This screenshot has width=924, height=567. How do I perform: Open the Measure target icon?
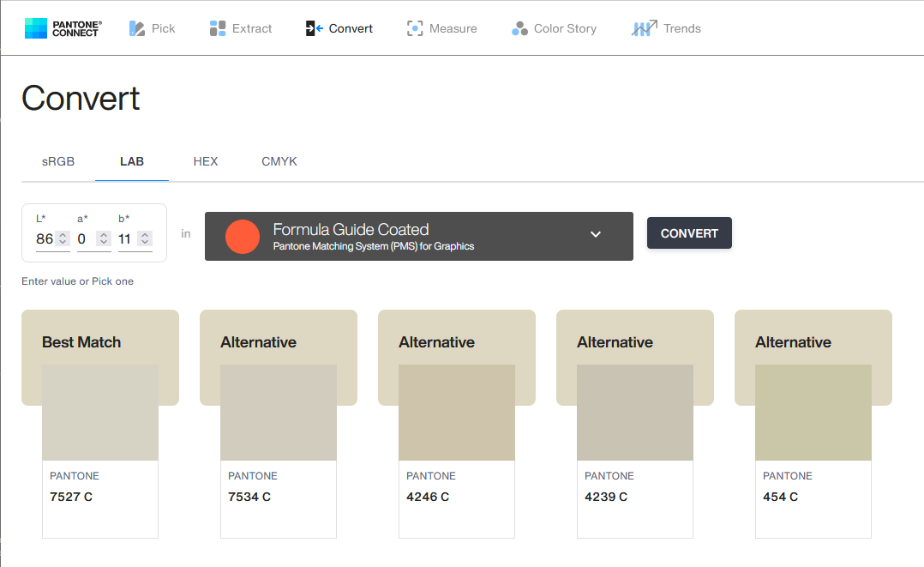point(415,28)
